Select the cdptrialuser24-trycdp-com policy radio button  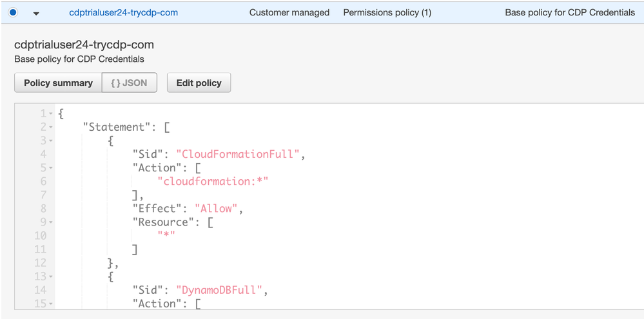tap(13, 12)
